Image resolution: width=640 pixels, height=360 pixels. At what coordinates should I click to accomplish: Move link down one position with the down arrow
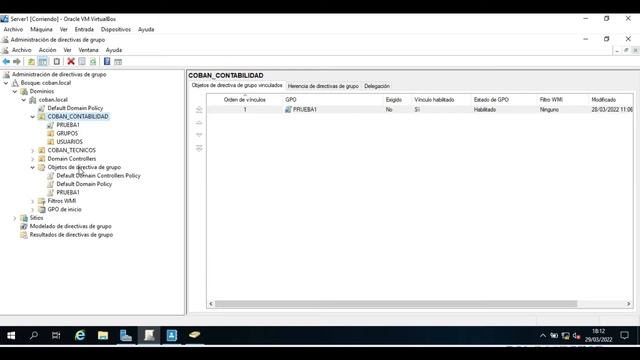point(199,135)
